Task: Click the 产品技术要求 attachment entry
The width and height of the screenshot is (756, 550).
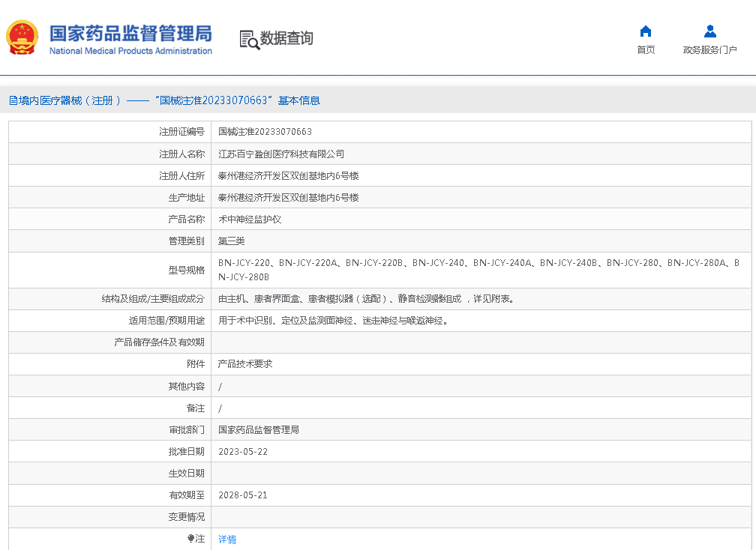Action: pyautogui.click(x=244, y=363)
